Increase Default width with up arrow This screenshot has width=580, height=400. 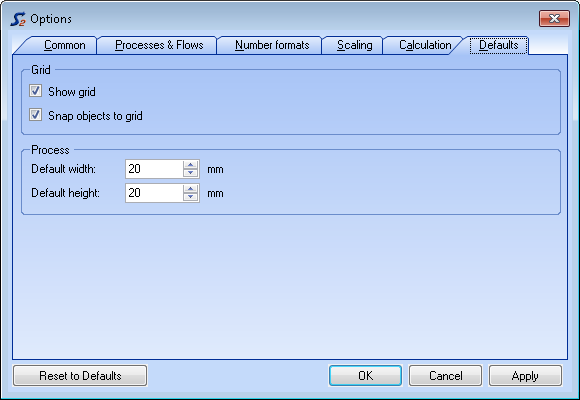[x=190, y=165]
